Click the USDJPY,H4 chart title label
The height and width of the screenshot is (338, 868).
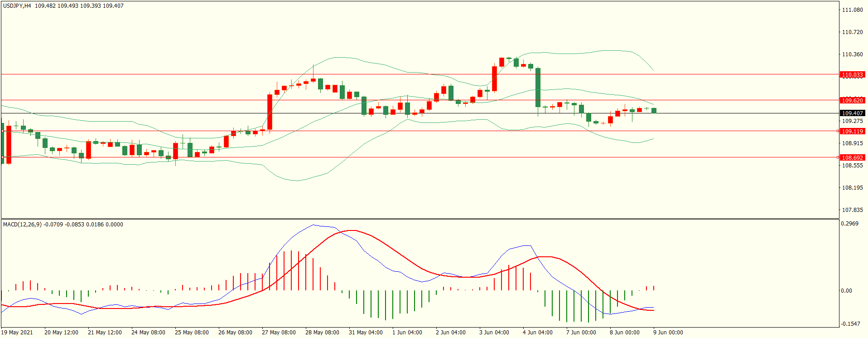tap(17, 6)
